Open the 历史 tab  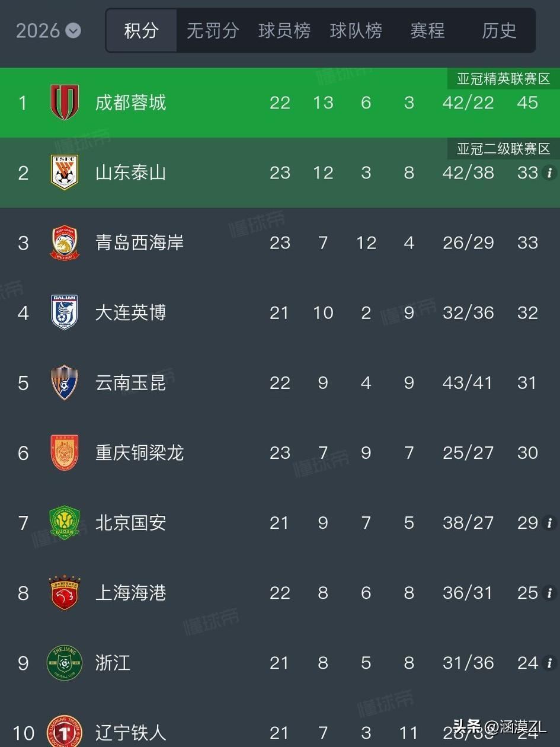499,30
